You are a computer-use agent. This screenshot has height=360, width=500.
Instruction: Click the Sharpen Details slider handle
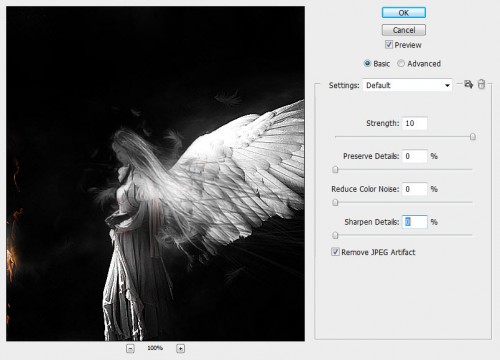(x=335, y=235)
